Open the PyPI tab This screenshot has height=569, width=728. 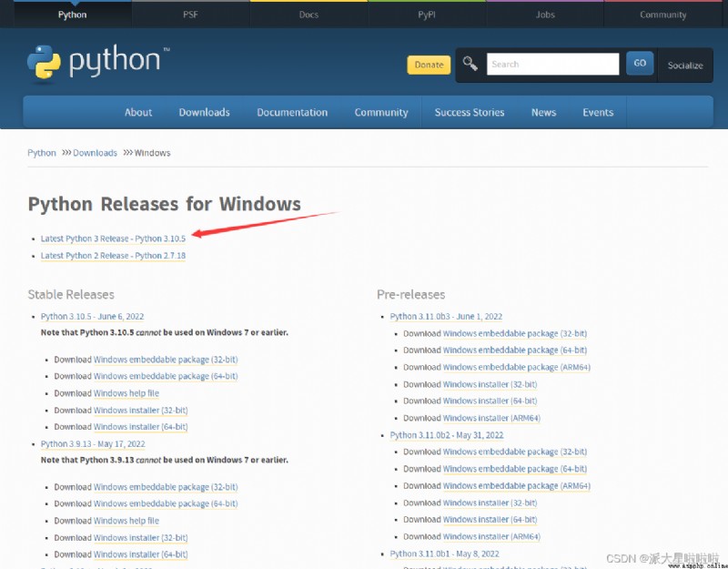(x=427, y=15)
